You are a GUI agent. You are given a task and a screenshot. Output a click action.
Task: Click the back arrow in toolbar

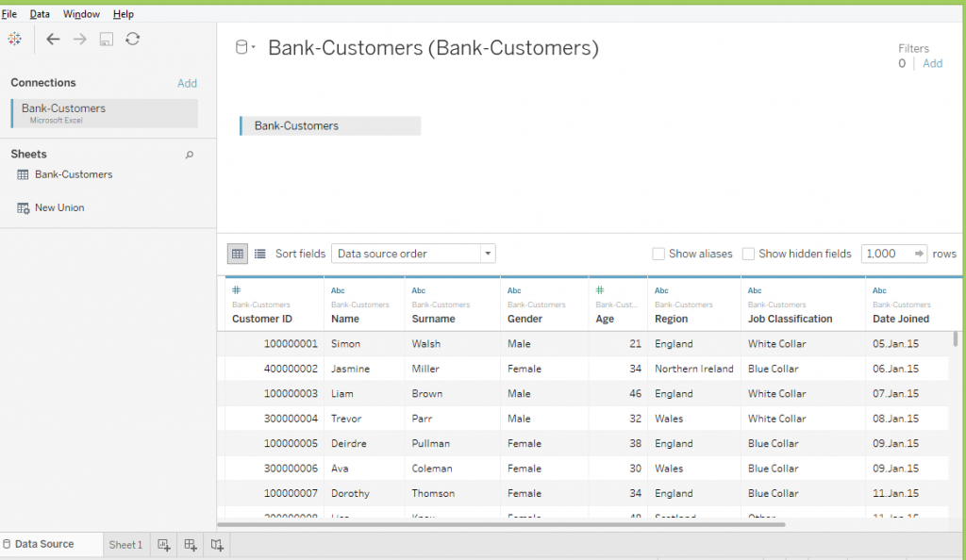(53, 39)
